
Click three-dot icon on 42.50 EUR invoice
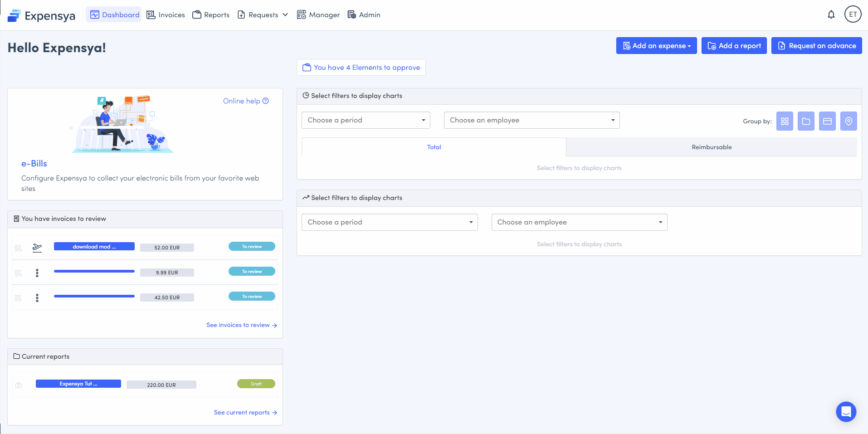pyautogui.click(x=37, y=297)
